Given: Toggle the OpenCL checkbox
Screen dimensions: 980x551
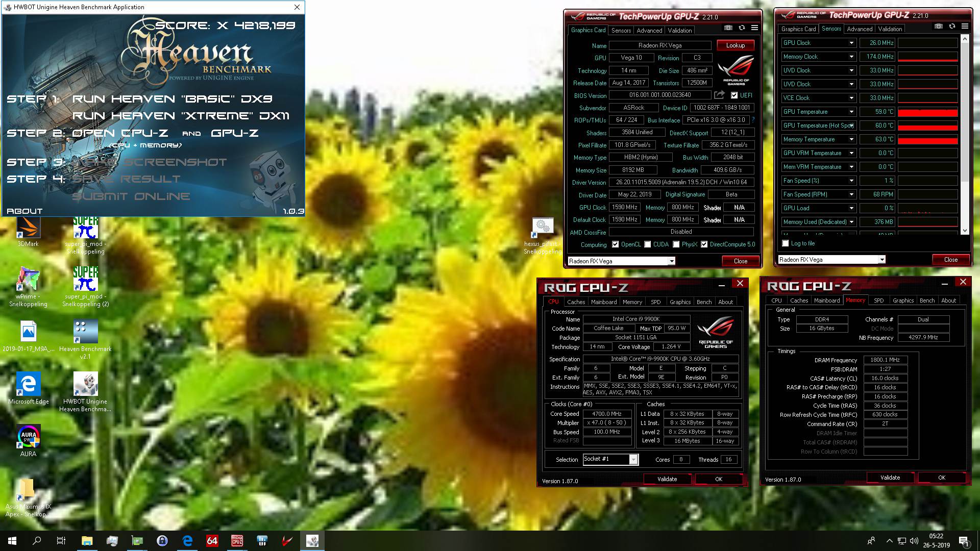Looking at the screenshot, I should (x=615, y=244).
